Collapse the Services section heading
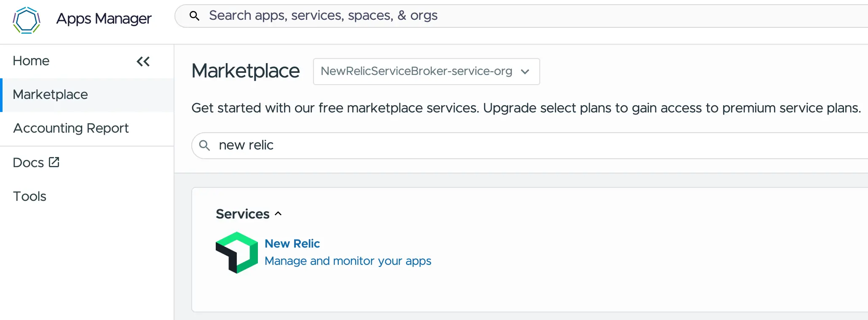This screenshot has width=868, height=320. pyautogui.click(x=243, y=214)
